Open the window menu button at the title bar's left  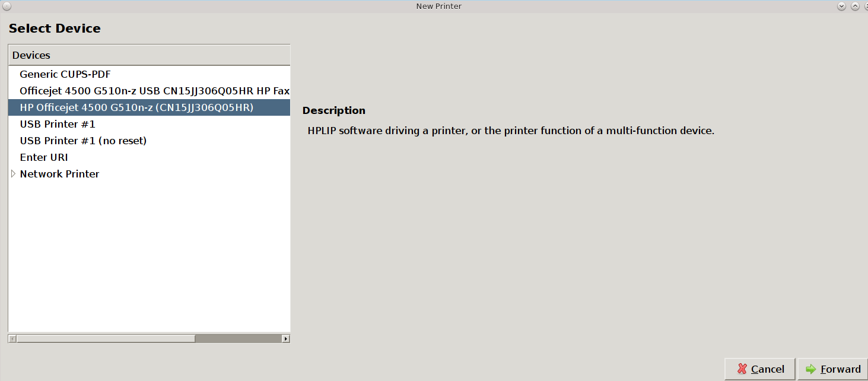[x=7, y=6]
